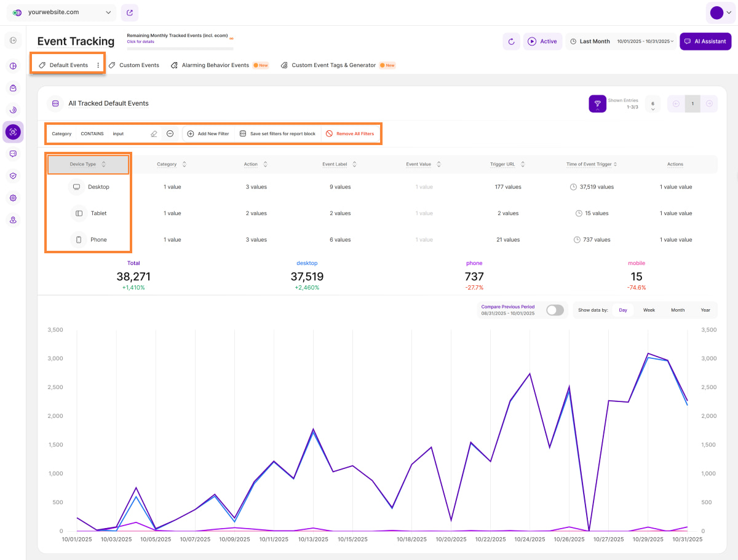738x560 pixels.
Task: Open shown entries count dropdown
Action: (653, 104)
